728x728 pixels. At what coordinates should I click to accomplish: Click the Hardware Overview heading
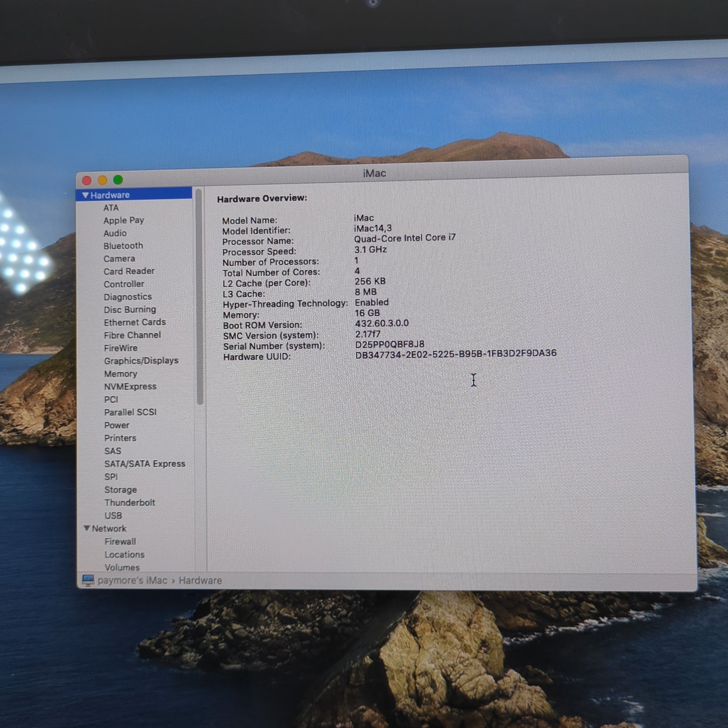pos(262,198)
